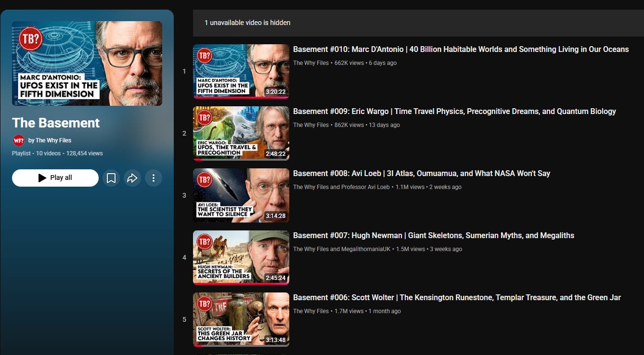
Task: Open Basement #010 Marc D'Antonio video thumbnail
Action: (x=241, y=72)
